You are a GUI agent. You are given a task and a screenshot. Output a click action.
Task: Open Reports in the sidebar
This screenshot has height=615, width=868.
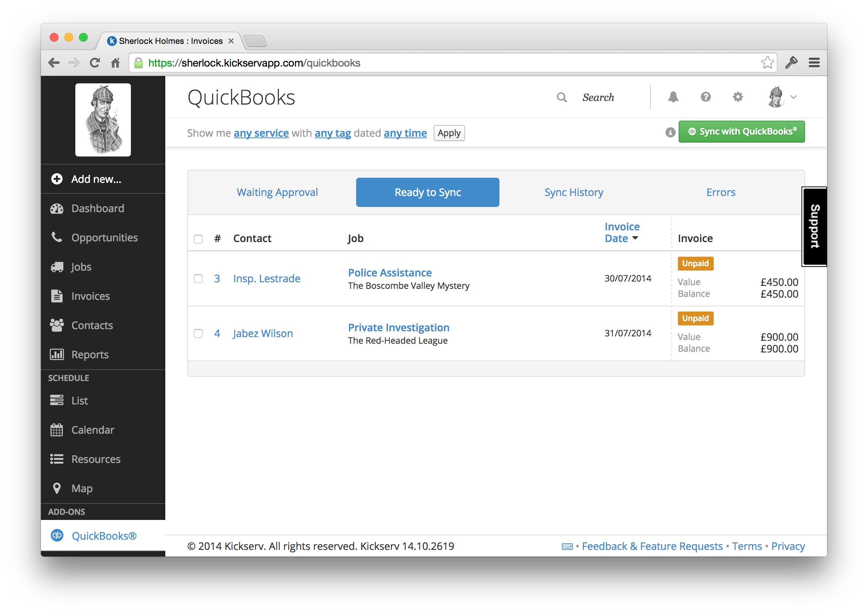[x=90, y=354]
